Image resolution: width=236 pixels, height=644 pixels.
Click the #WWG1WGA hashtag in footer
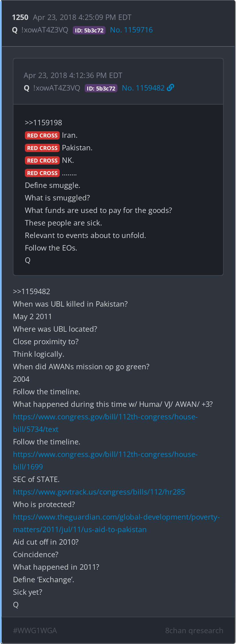pos(35,631)
